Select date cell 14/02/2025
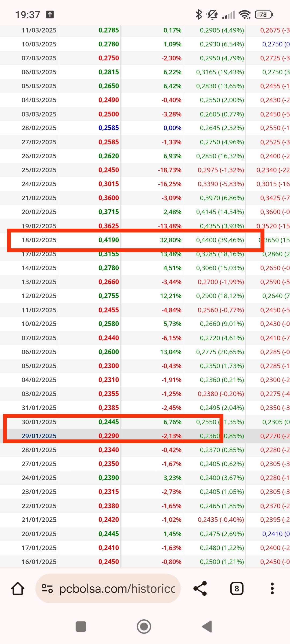Viewport: 290px width, 644px height. pos(39,268)
